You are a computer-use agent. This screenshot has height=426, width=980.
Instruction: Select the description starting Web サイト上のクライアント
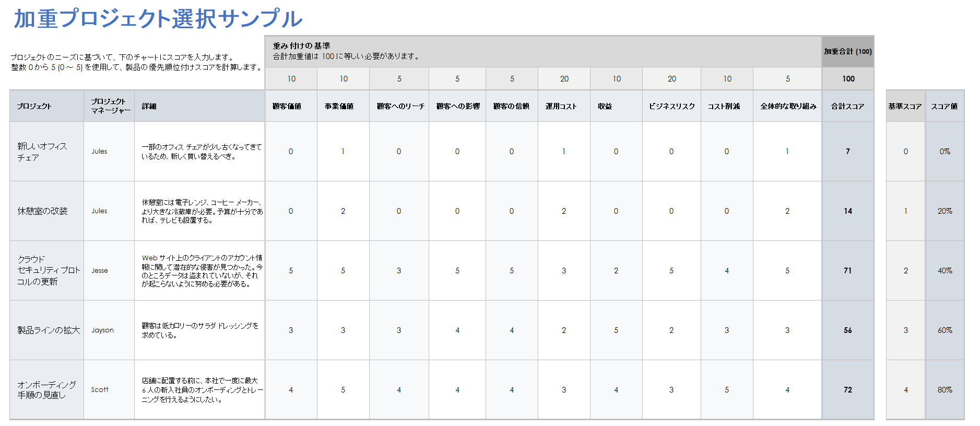[x=199, y=271]
